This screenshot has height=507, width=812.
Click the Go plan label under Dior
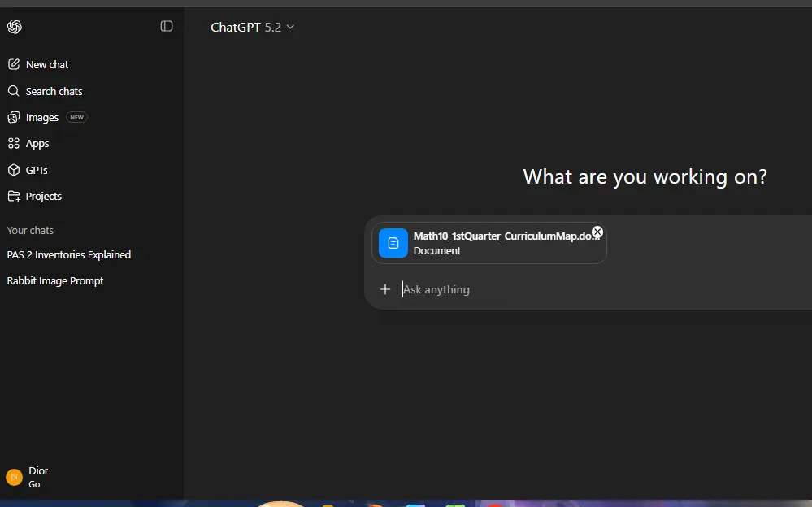[x=34, y=484]
